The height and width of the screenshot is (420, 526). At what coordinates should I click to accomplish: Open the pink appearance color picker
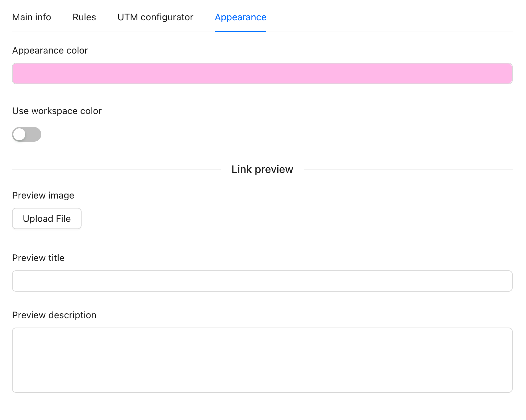pos(262,73)
